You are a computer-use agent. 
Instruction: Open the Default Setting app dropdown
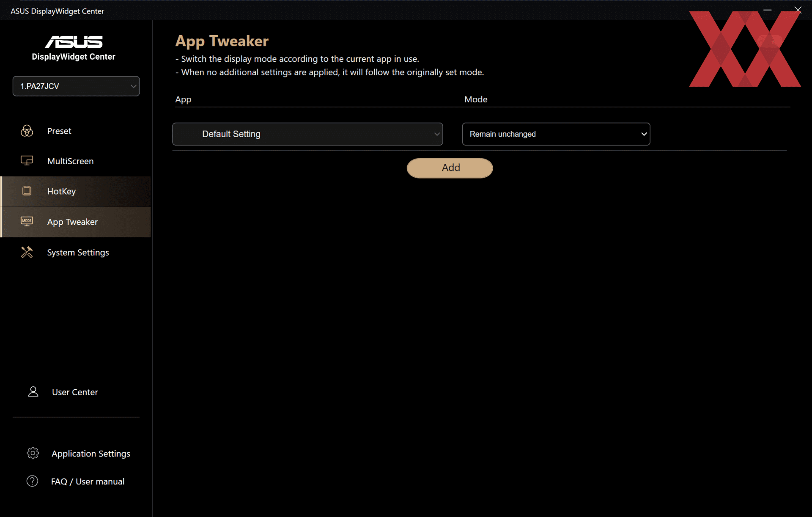click(307, 134)
